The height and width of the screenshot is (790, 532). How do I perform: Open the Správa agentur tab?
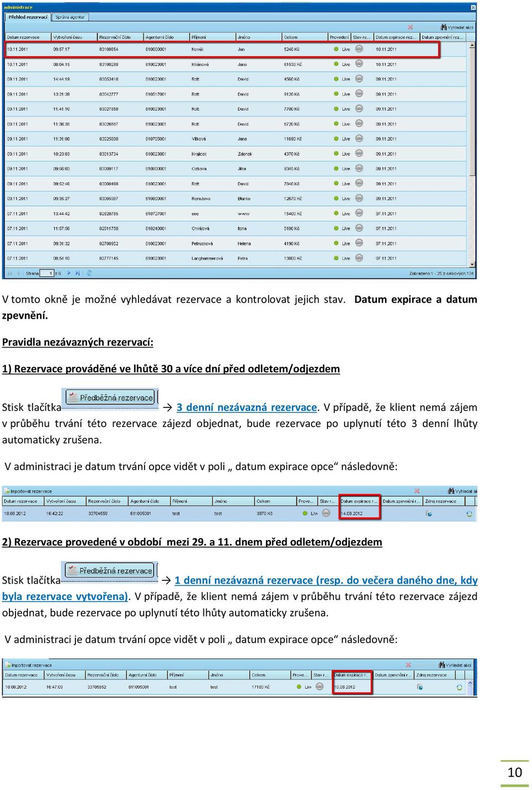click(x=70, y=17)
